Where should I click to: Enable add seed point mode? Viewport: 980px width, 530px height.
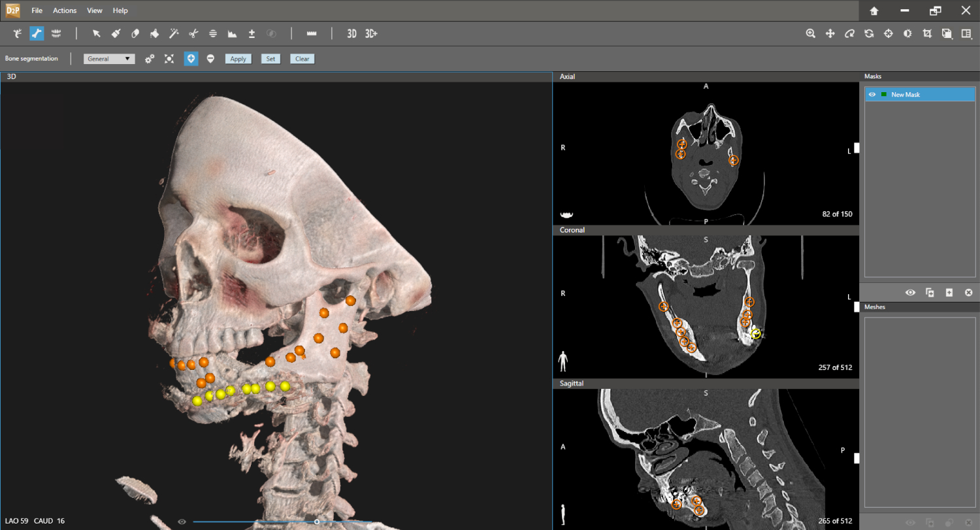(191, 59)
